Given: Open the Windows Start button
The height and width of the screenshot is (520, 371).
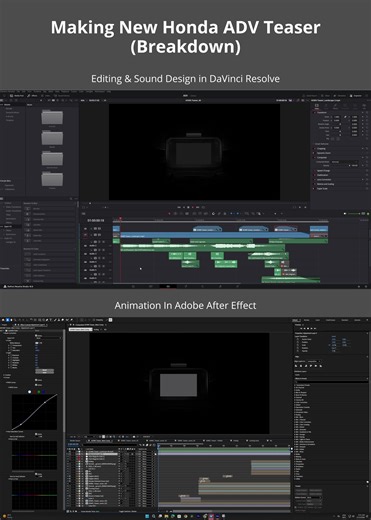Looking at the screenshot, I should (147, 516).
